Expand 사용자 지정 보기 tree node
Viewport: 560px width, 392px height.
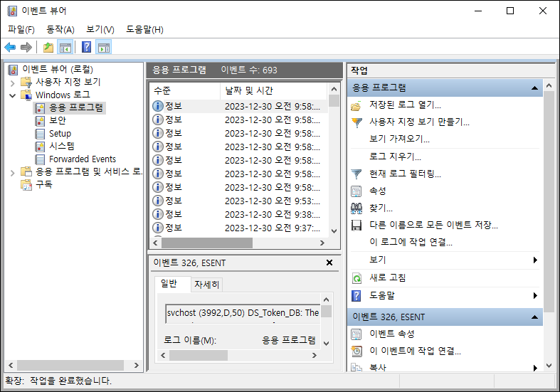[13, 83]
